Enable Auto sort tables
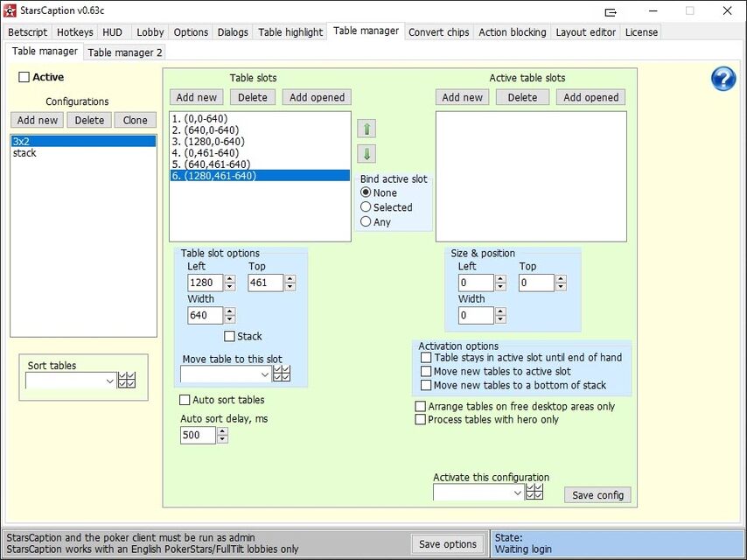The image size is (747, 560). click(185, 400)
